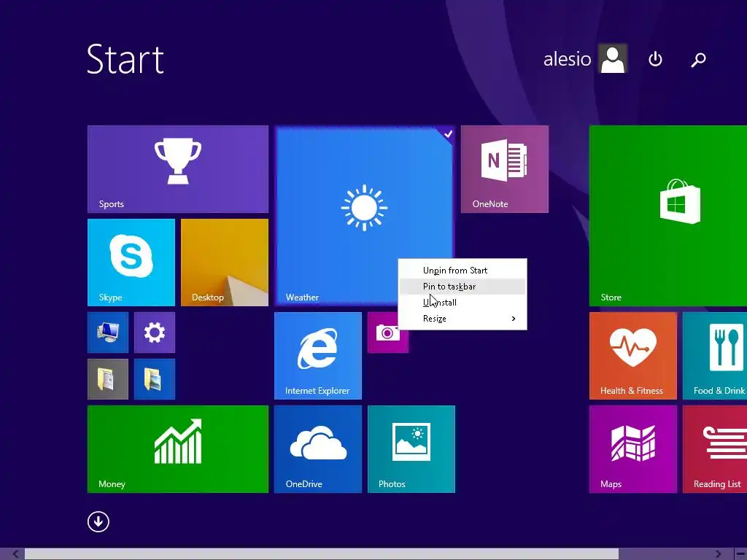This screenshot has height=560, width=747.
Task: Launch the OneNote tile
Action: pos(505,169)
